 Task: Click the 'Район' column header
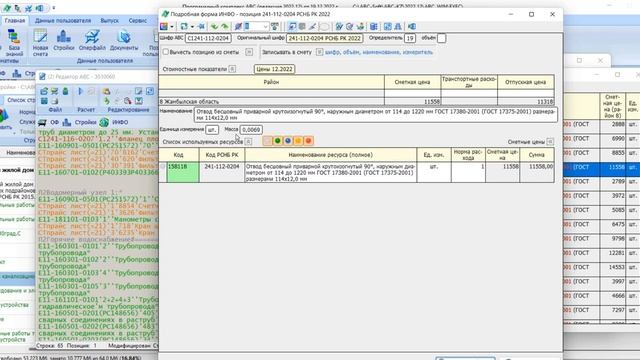271,82
